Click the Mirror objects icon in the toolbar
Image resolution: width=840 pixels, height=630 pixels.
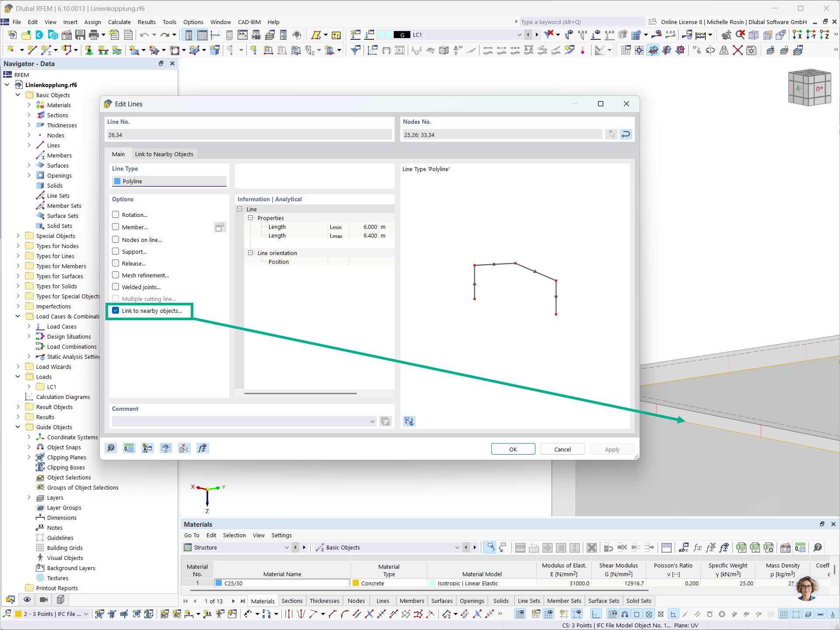pos(724,50)
